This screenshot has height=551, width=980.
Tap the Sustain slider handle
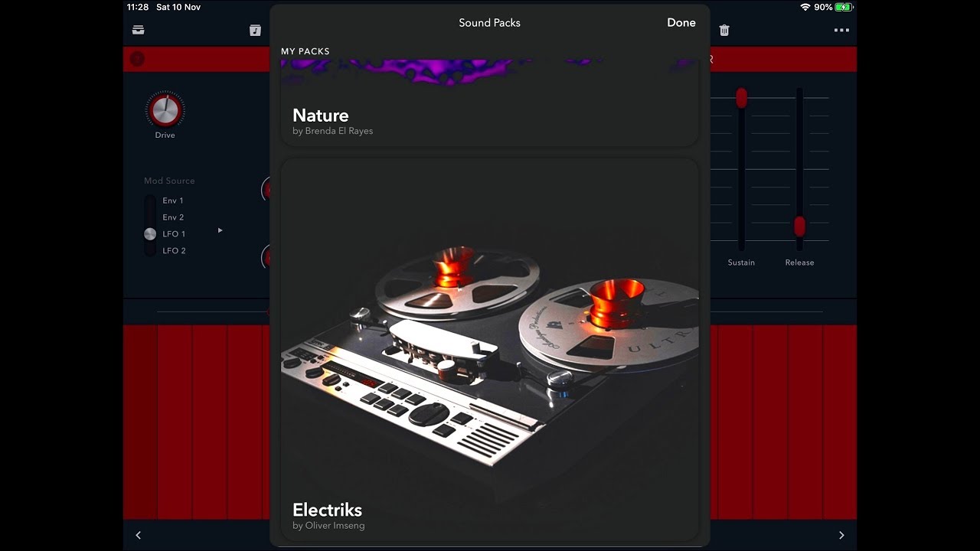coord(741,97)
